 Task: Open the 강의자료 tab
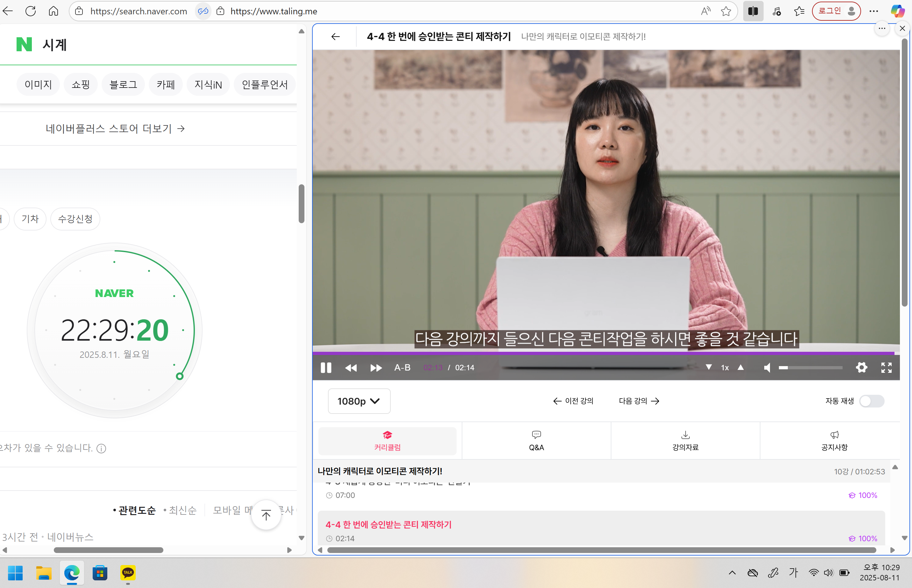click(685, 441)
